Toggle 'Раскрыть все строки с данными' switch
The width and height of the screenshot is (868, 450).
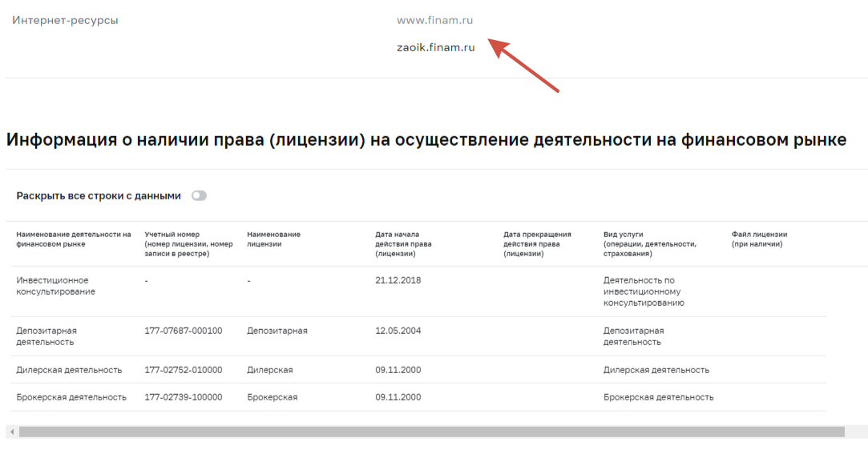point(199,195)
